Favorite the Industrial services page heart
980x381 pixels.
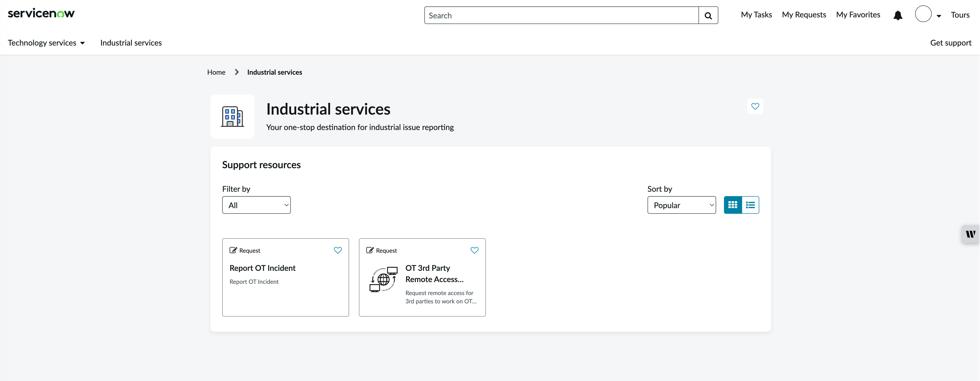click(755, 107)
